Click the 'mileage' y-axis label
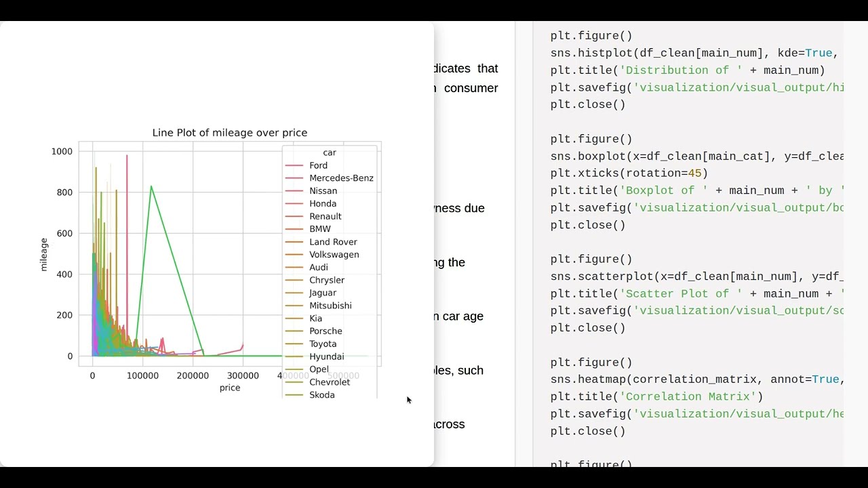This screenshot has width=868, height=488. pos(44,255)
